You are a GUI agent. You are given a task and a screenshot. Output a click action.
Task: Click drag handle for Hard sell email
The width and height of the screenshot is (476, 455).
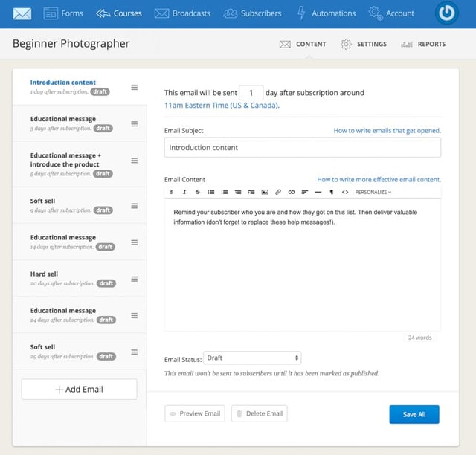point(134,279)
